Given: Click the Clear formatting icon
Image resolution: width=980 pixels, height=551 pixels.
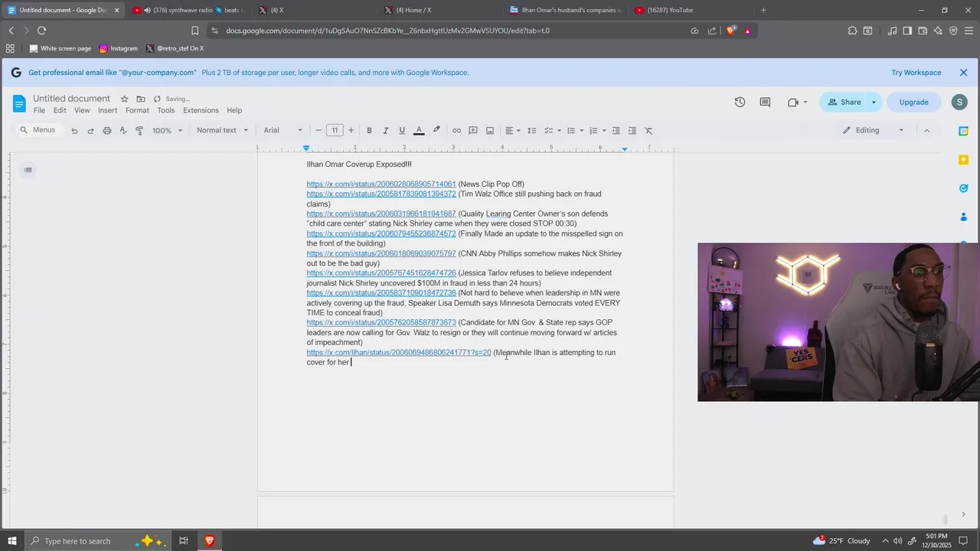Looking at the screenshot, I should 648,131.
